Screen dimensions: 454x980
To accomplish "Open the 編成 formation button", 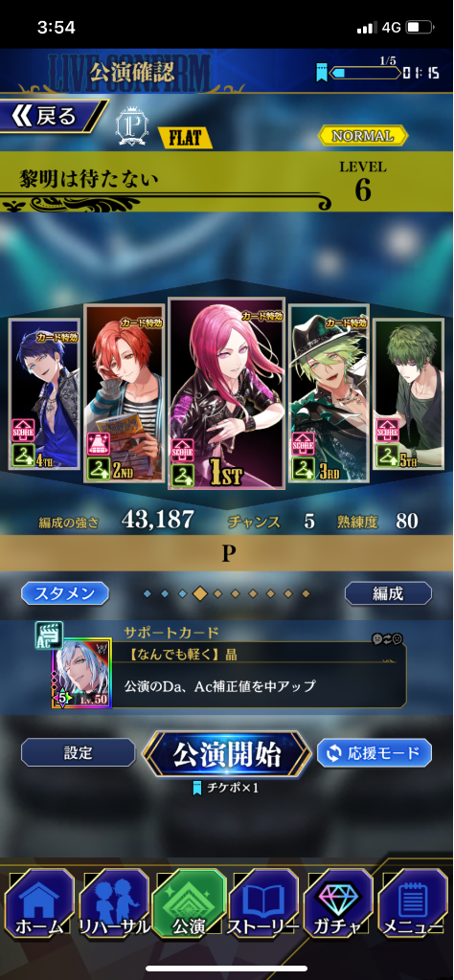I will pyautogui.click(x=388, y=593).
